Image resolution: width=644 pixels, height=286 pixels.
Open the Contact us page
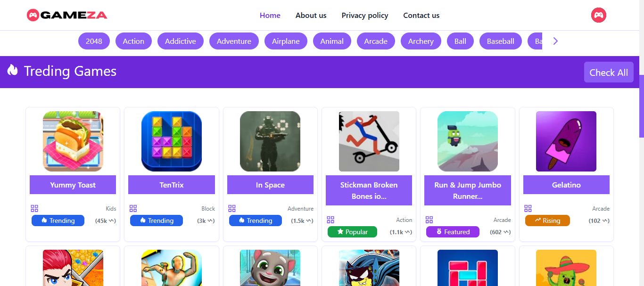(421, 15)
